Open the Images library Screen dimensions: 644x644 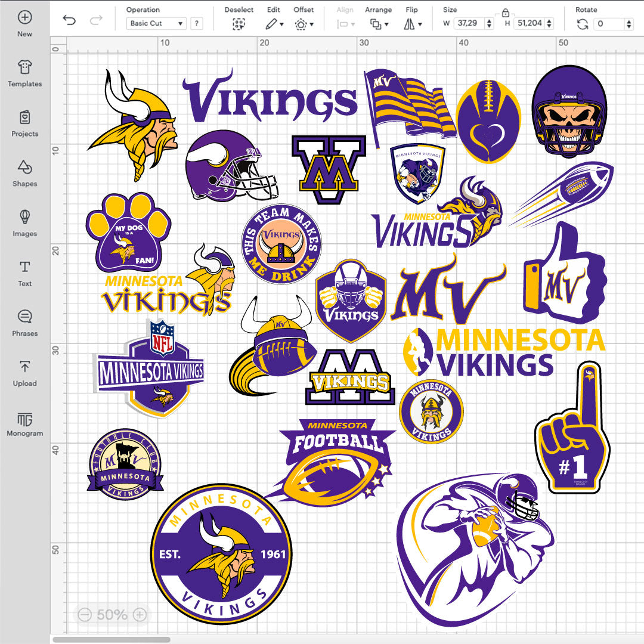point(24,223)
